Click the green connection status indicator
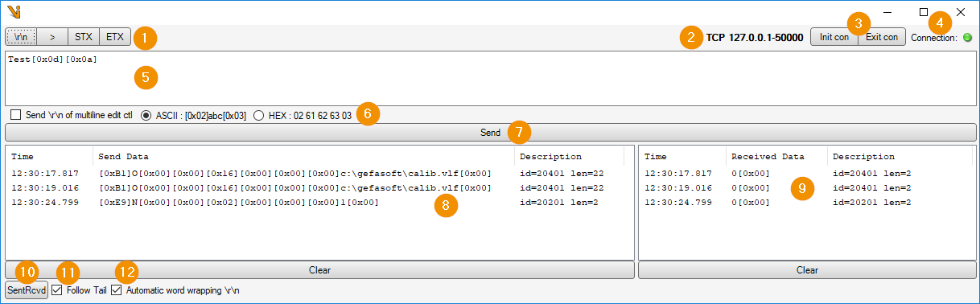Screen dimensions: 980x304 click(x=967, y=37)
